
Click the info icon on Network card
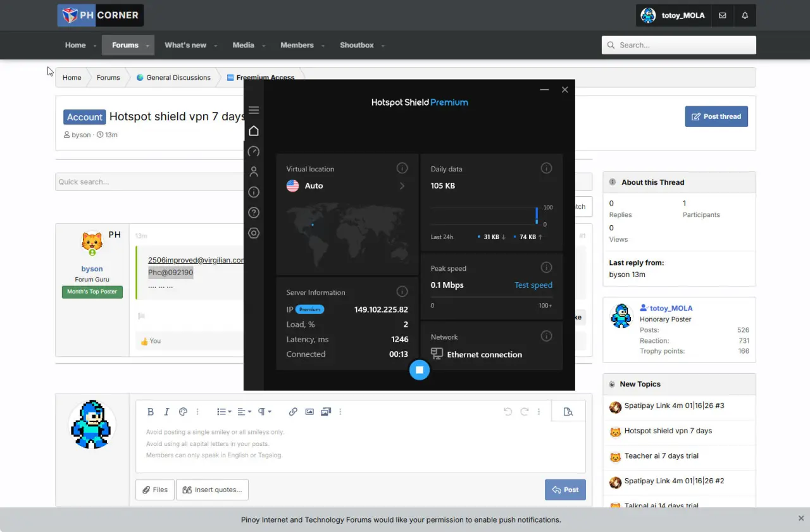(x=546, y=337)
